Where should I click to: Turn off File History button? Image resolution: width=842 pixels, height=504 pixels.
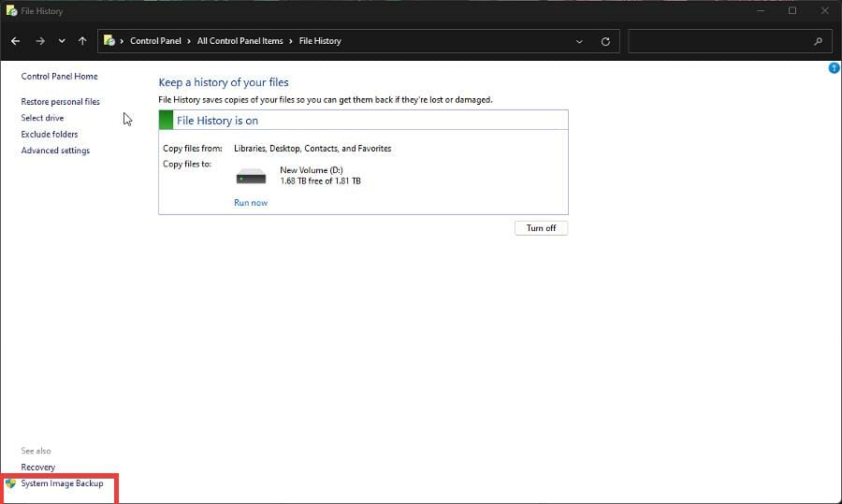click(541, 228)
